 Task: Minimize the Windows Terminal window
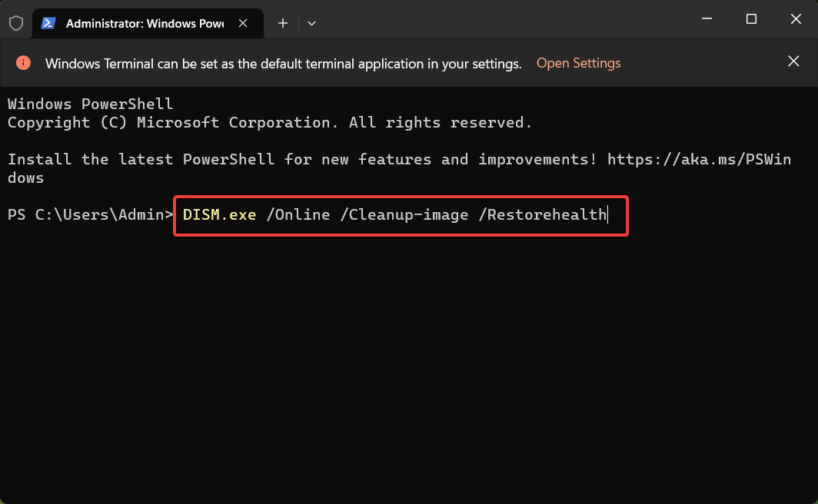click(707, 18)
